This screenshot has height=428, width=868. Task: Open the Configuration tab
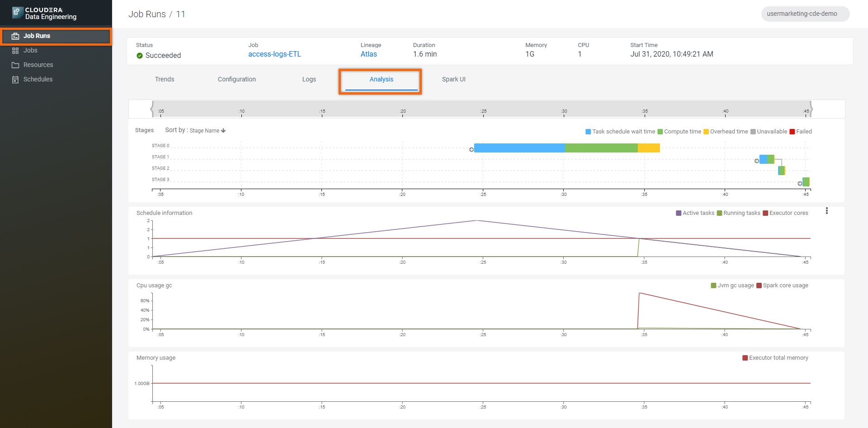pos(236,80)
